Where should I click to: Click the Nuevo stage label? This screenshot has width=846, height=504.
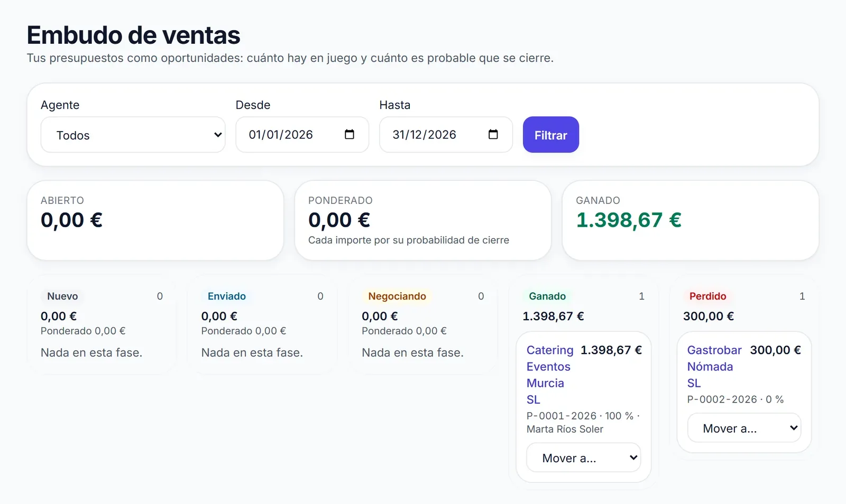click(62, 296)
